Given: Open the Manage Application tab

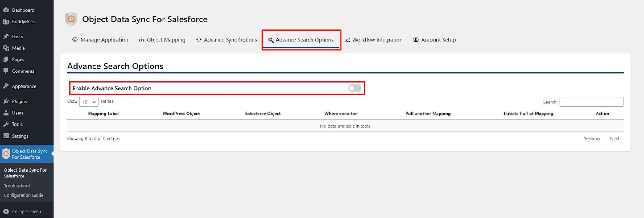Looking at the screenshot, I should 100,40.
